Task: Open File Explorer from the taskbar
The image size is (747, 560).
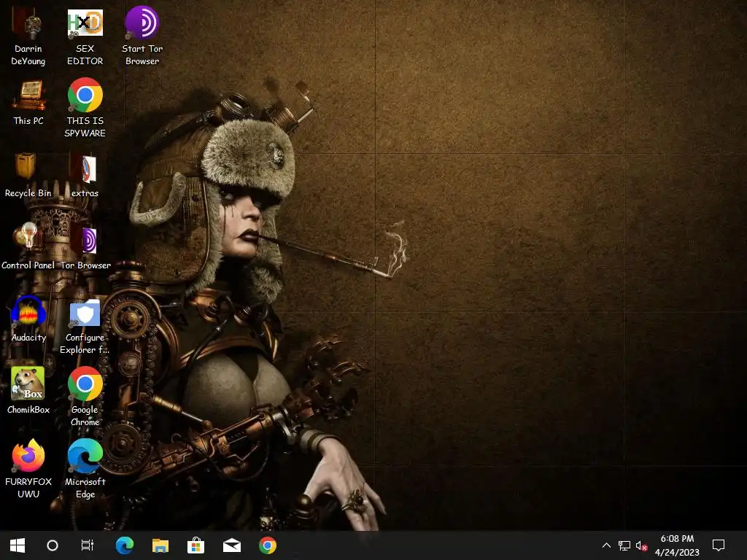Action: pos(160,545)
